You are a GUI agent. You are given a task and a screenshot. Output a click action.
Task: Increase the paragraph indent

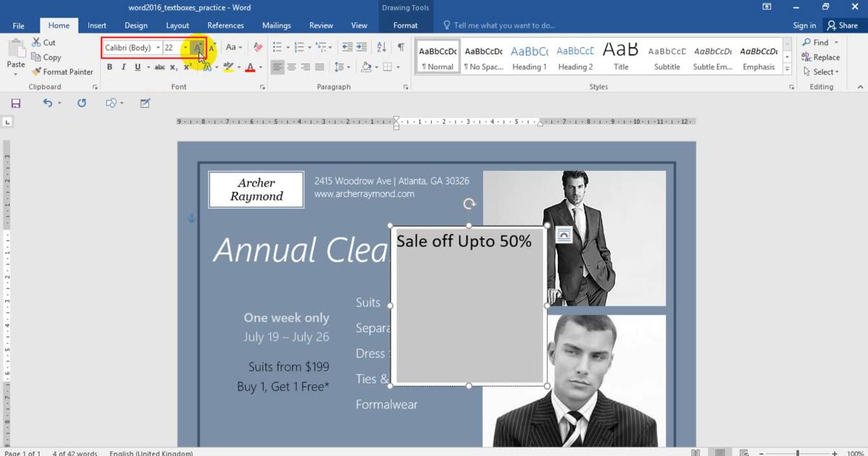point(362,48)
